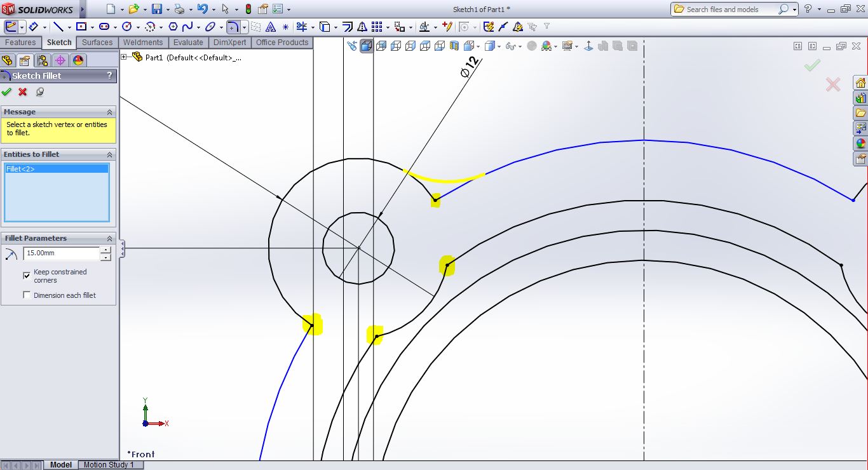The height and width of the screenshot is (470, 868).
Task: Switch to the Features tab
Action: click(20, 43)
